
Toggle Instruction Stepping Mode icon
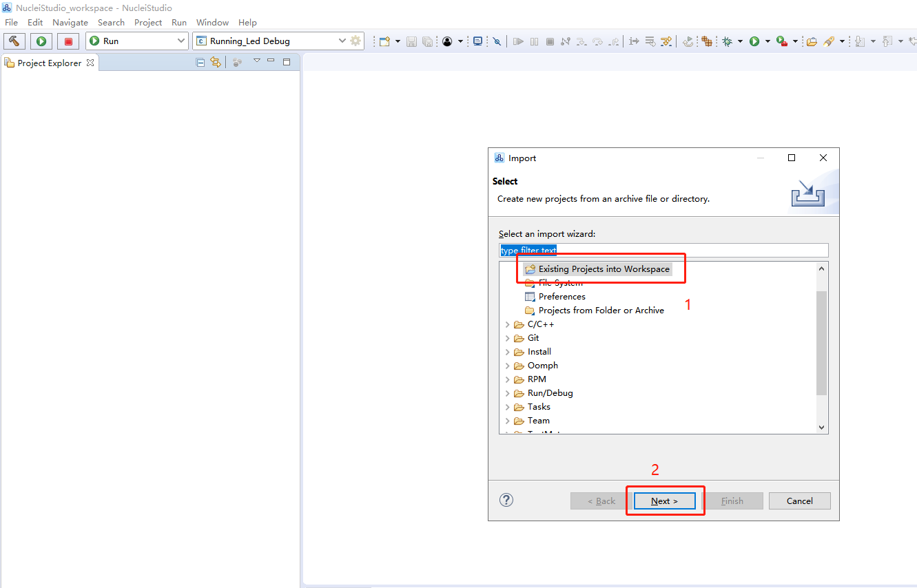pos(634,41)
